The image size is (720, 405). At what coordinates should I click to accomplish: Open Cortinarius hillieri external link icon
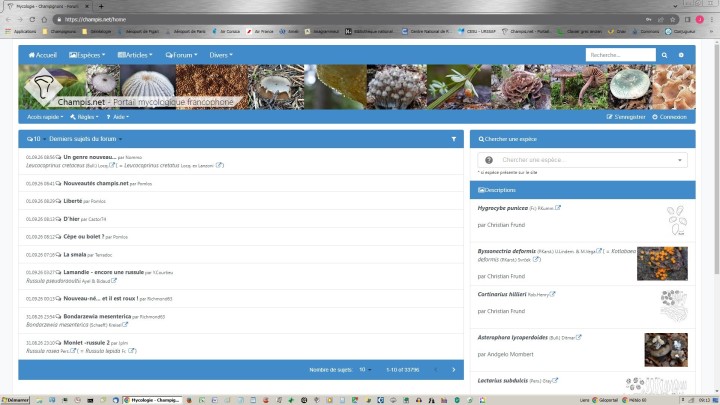552,294
